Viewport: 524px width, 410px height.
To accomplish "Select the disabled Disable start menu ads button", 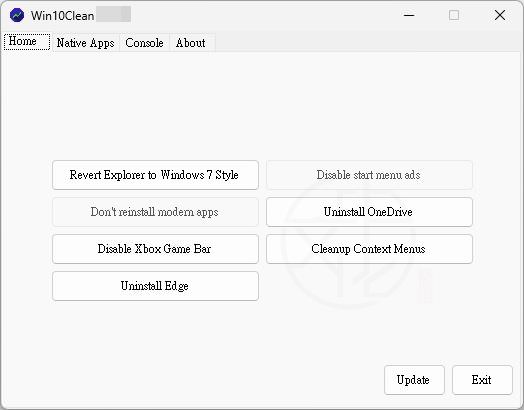I will pyautogui.click(x=369, y=175).
